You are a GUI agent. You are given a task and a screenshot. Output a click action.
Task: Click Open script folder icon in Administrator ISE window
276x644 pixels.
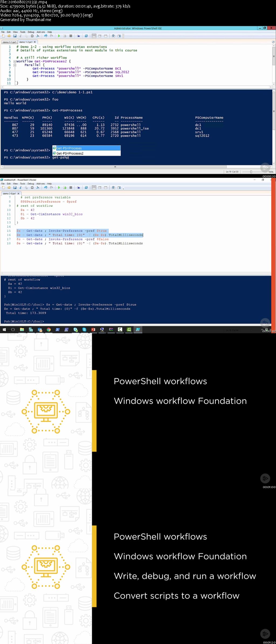coord(9,36)
